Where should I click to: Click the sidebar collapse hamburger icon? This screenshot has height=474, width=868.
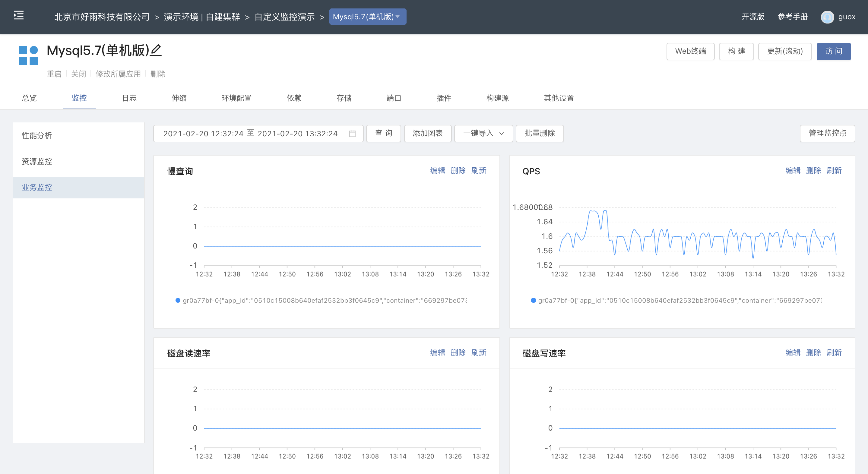pos(18,15)
